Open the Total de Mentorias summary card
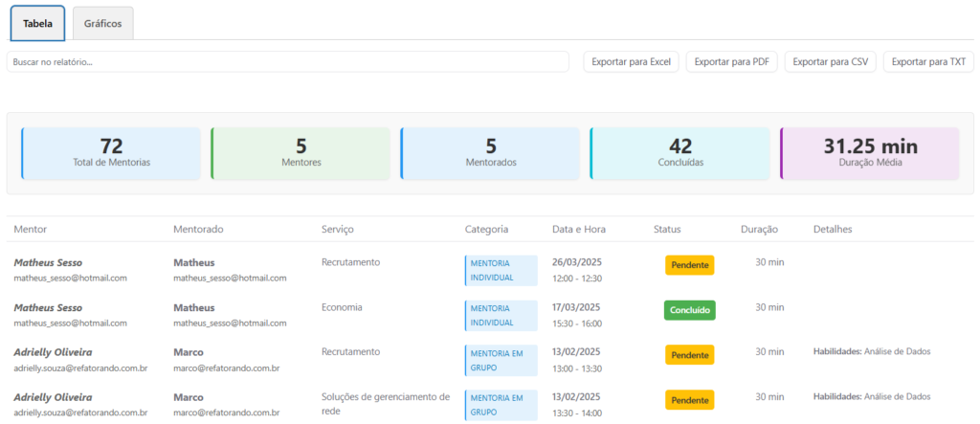 pyautogui.click(x=111, y=153)
